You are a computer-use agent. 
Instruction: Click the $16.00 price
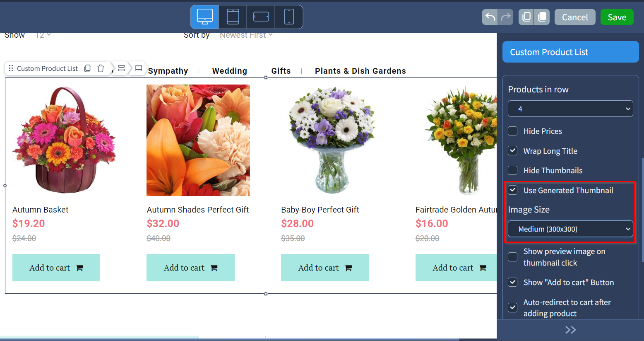coord(432,224)
